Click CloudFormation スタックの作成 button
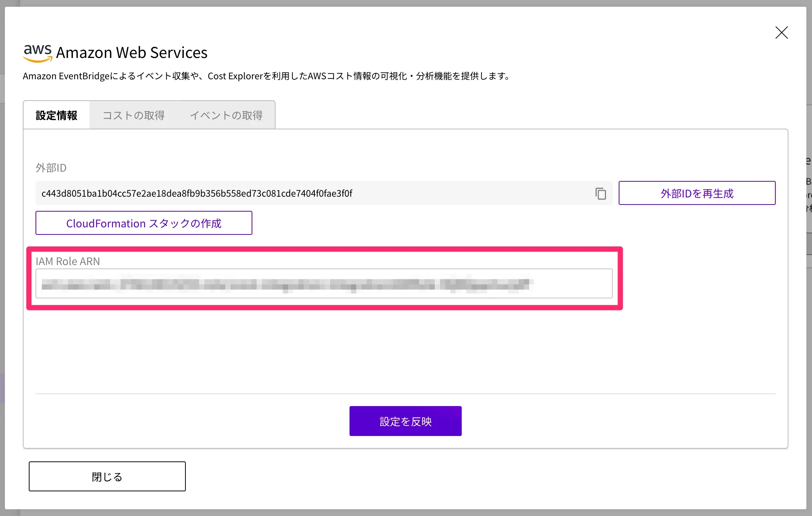 pyautogui.click(x=144, y=223)
